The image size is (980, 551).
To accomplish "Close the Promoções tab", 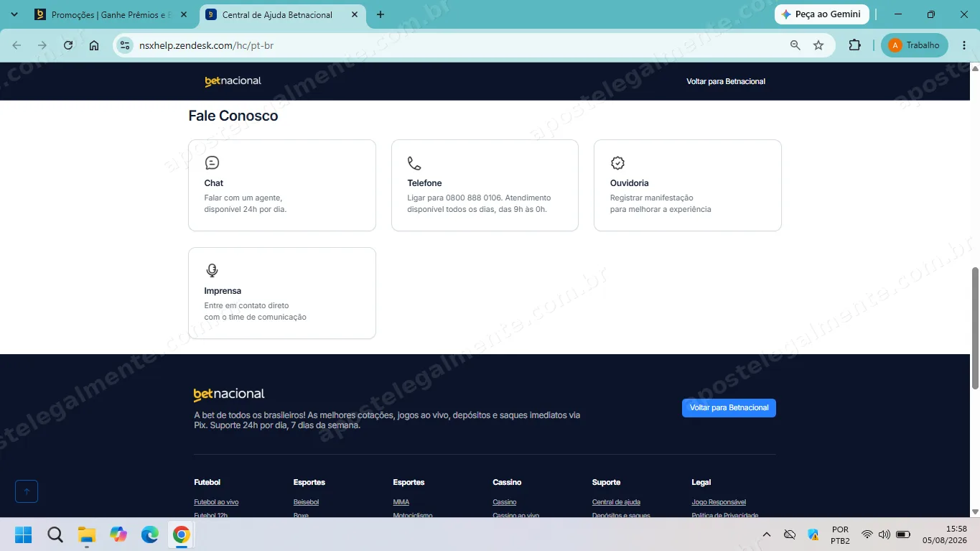I will coord(184,14).
